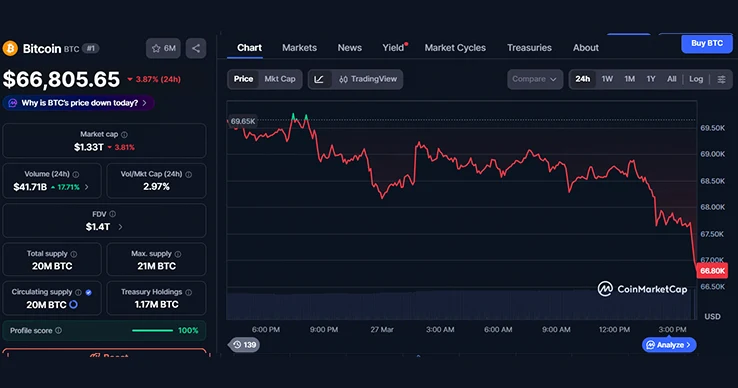Switch chart to Mkt Cap
The height and width of the screenshot is (388, 738).
(x=280, y=79)
